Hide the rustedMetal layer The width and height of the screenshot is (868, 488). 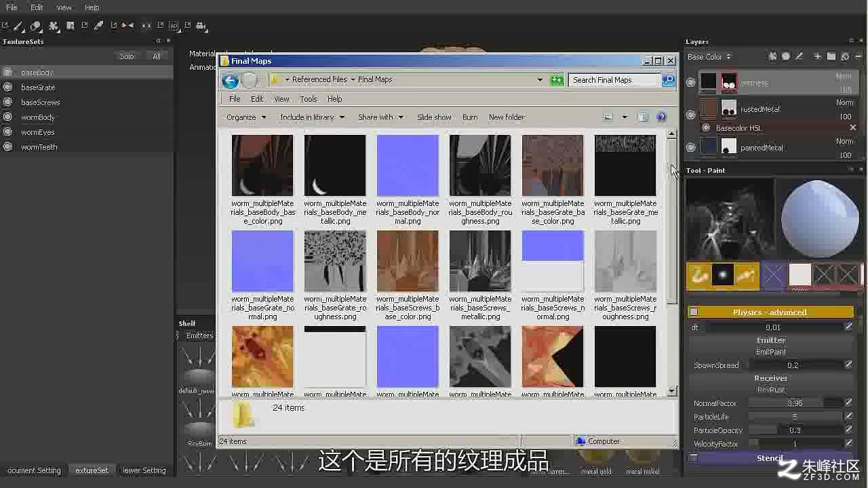691,115
